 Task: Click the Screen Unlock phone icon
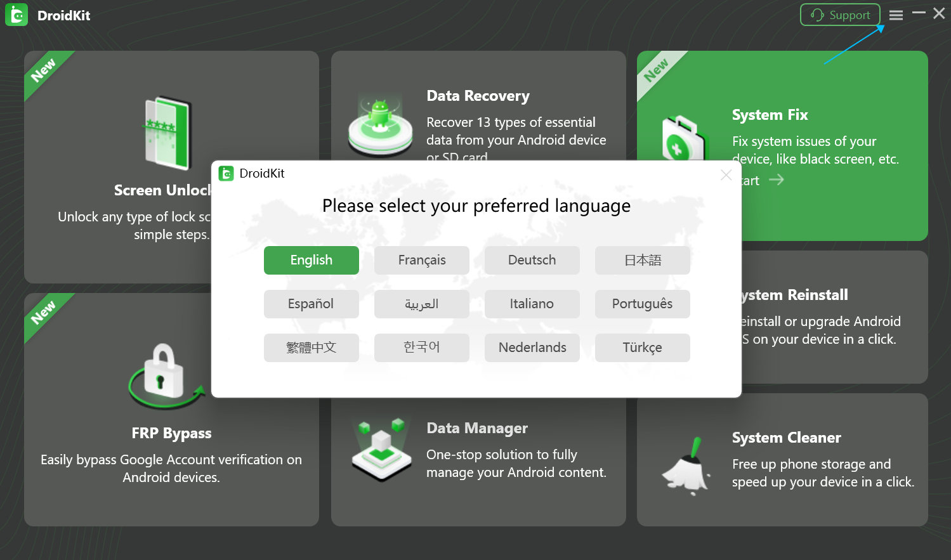tap(168, 133)
